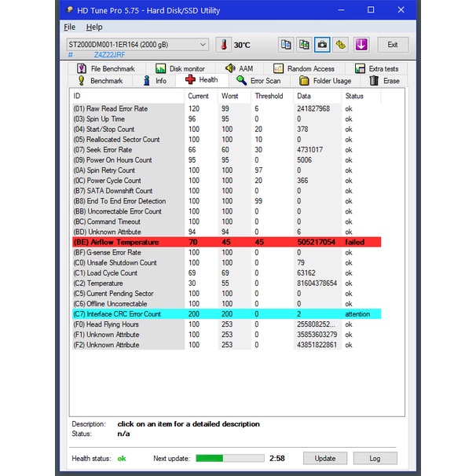Open the Help menu

tap(94, 27)
